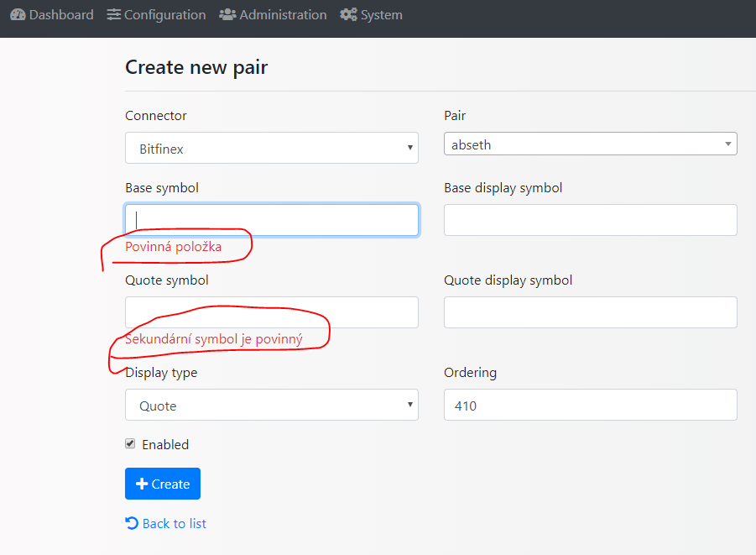The height and width of the screenshot is (555, 756).
Task: Open the Connector dropdown showing Bitfinex
Action: click(x=272, y=148)
